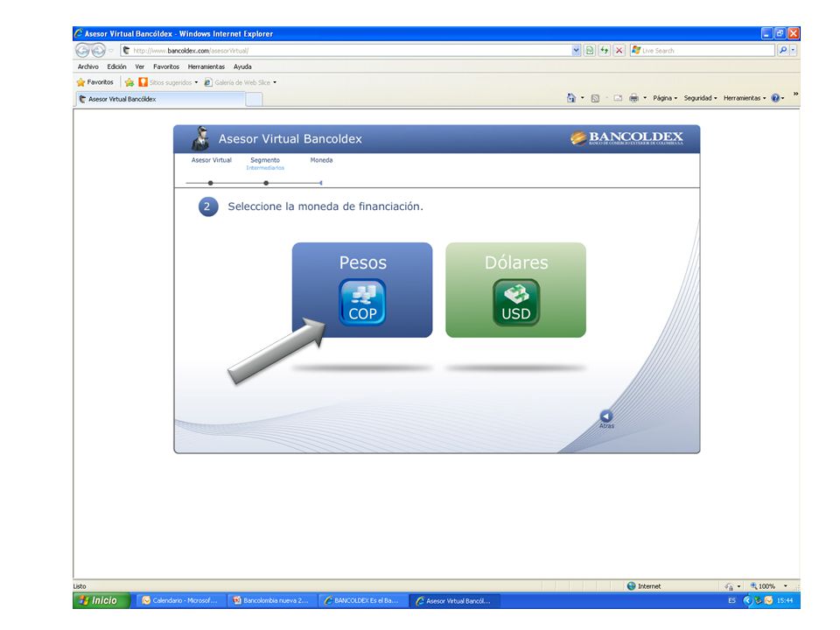Click the Internet zone status indicator
The width and height of the screenshot is (840, 630).
tap(644, 586)
